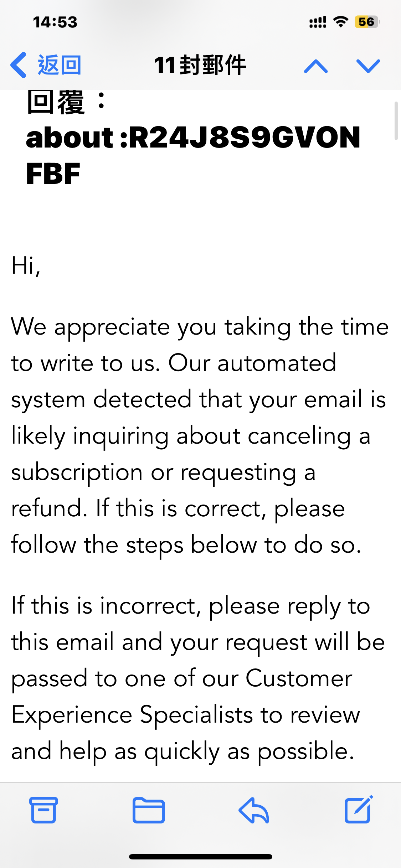Tap the cellular signal dots icon
Image resolution: width=401 pixels, height=868 pixels.
[x=318, y=22]
